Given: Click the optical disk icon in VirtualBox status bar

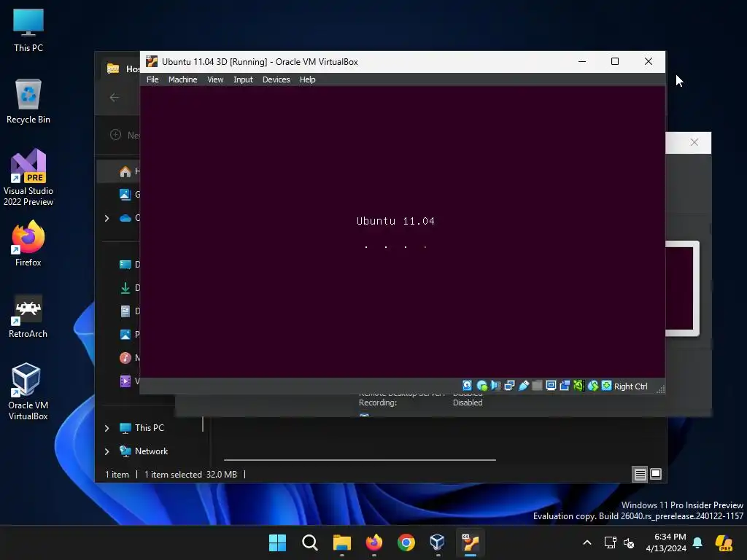Looking at the screenshot, I should tap(481, 386).
